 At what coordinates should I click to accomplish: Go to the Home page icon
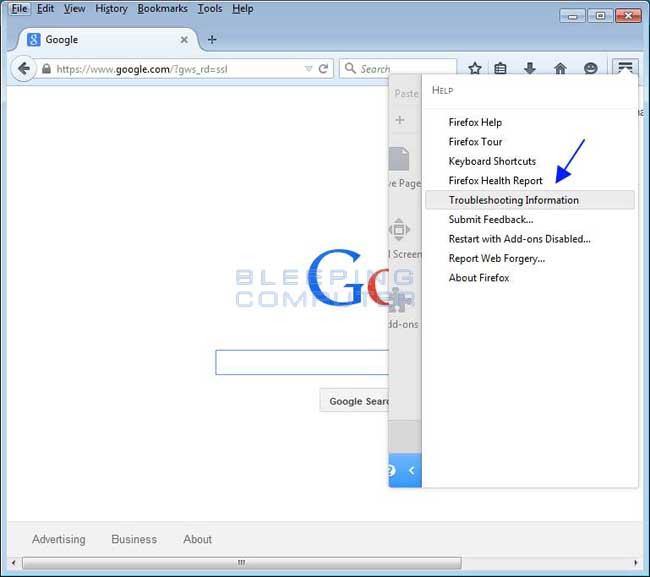(x=560, y=69)
